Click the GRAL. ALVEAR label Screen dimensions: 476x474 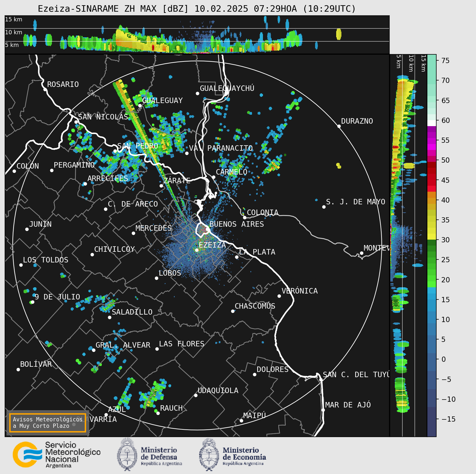tap(123, 345)
